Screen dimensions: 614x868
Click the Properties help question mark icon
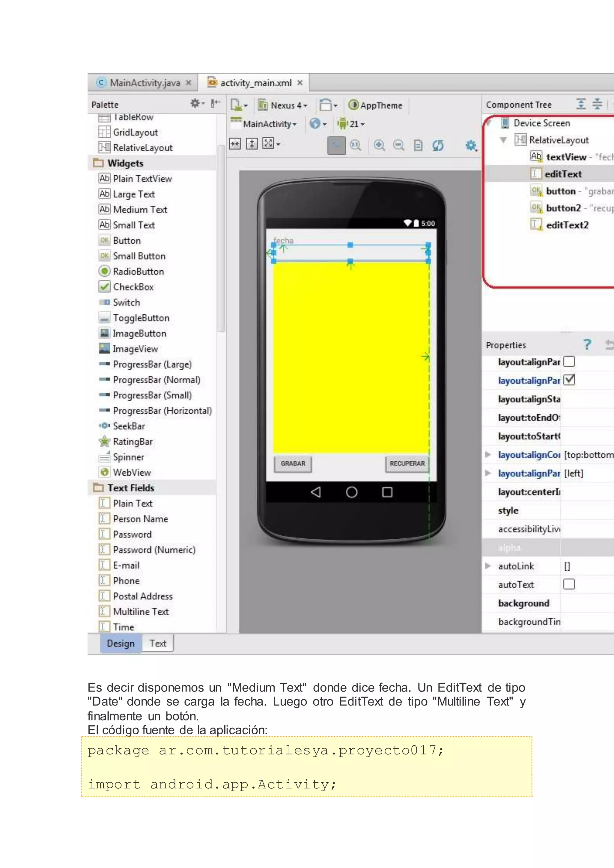coord(587,344)
